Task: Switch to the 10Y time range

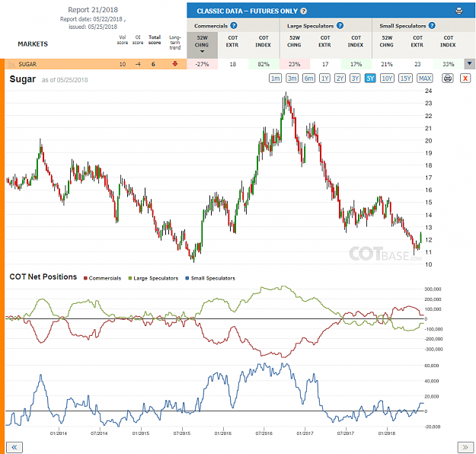Action: click(387, 78)
